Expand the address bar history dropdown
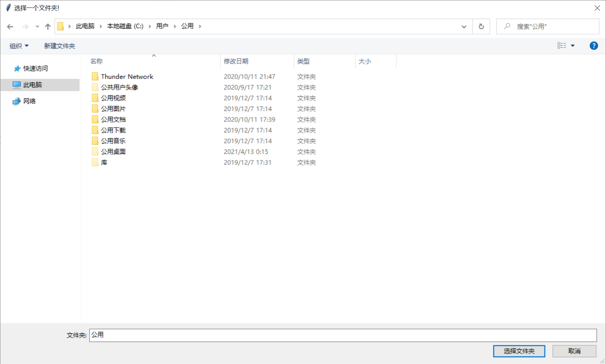606x364 pixels. pos(464,27)
